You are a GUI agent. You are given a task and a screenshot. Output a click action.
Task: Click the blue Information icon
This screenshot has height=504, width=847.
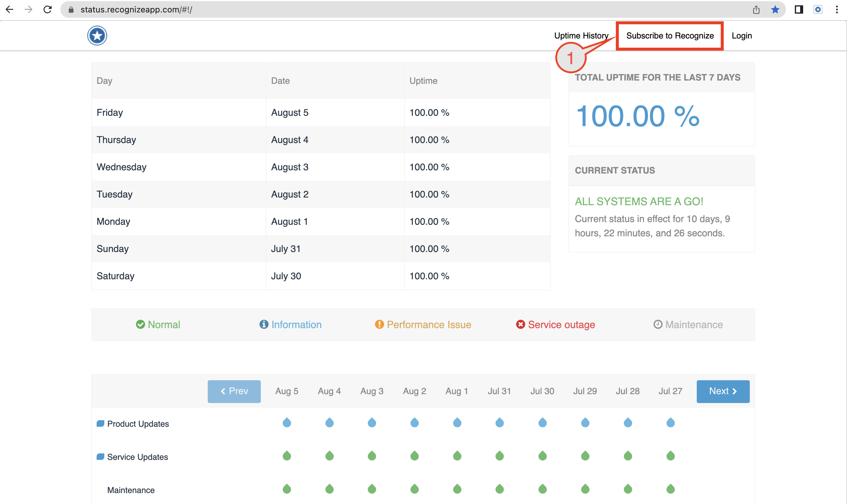(264, 325)
